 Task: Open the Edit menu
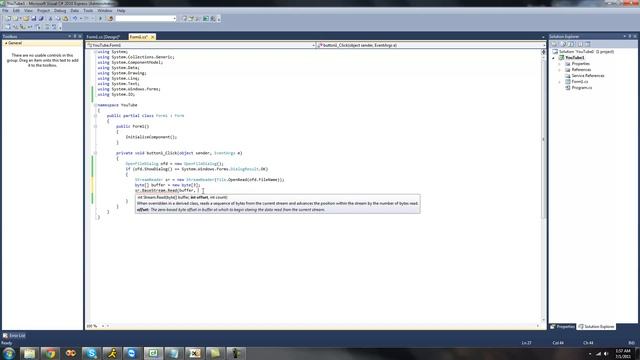point(16,11)
